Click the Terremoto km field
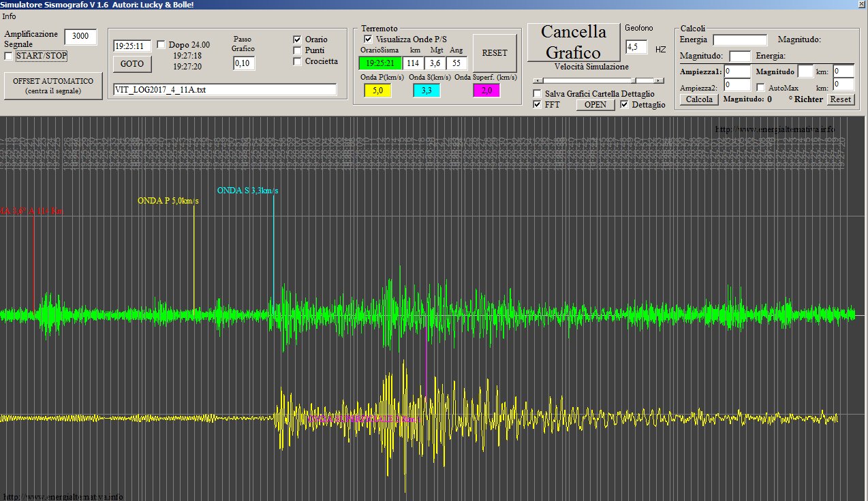 click(x=414, y=63)
